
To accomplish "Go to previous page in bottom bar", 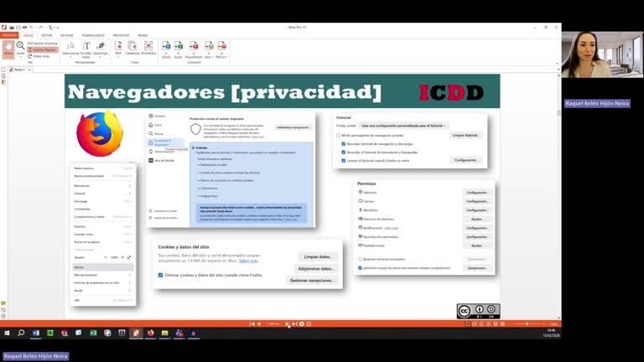I will point(259,323).
